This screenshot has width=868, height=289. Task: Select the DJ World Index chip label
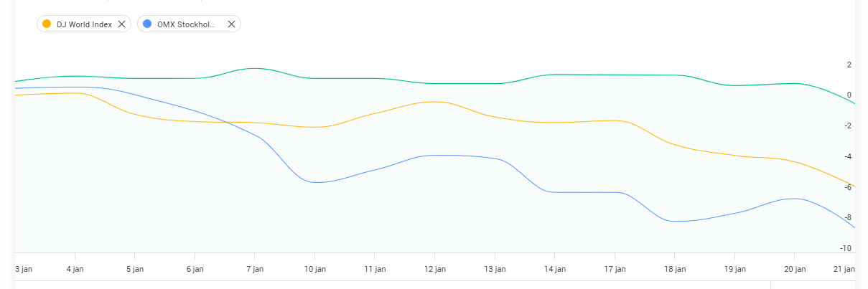[x=83, y=24]
